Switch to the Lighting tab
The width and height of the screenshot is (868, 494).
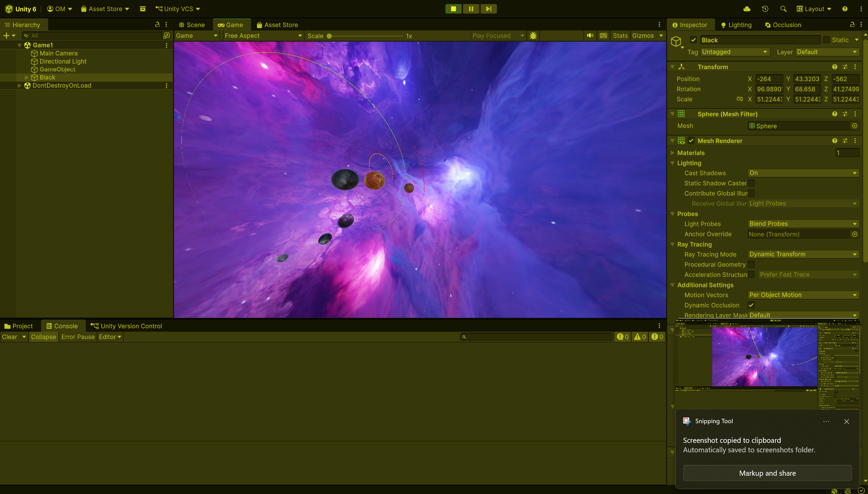(736, 25)
